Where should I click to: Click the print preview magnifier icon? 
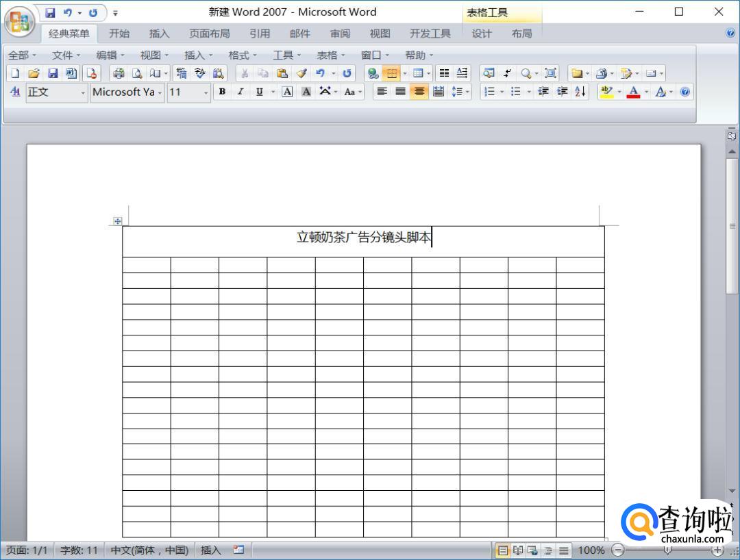pos(137,73)
